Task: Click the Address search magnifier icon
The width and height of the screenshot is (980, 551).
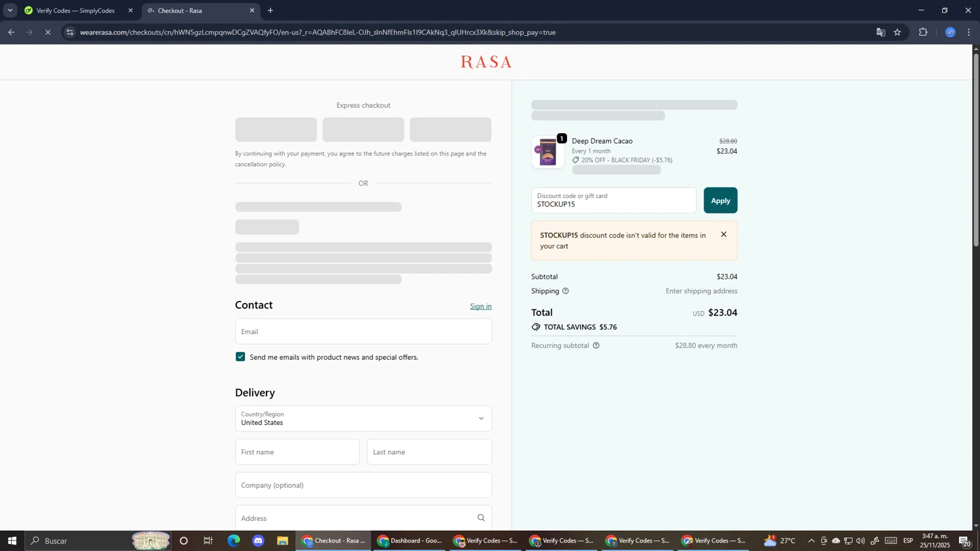Action: (x=481, y=518)
